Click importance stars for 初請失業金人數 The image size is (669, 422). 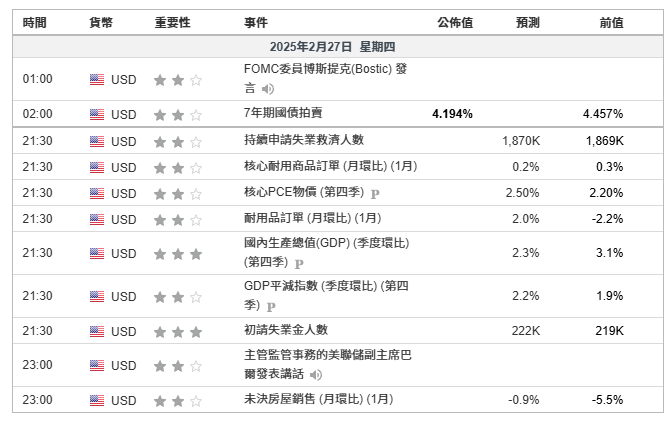[x=177, y=330]
